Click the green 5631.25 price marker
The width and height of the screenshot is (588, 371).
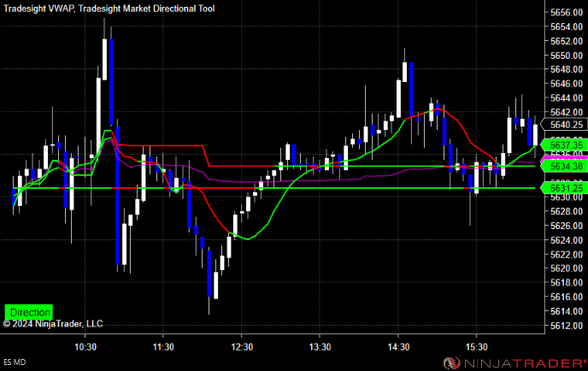[x=563, y=188]
